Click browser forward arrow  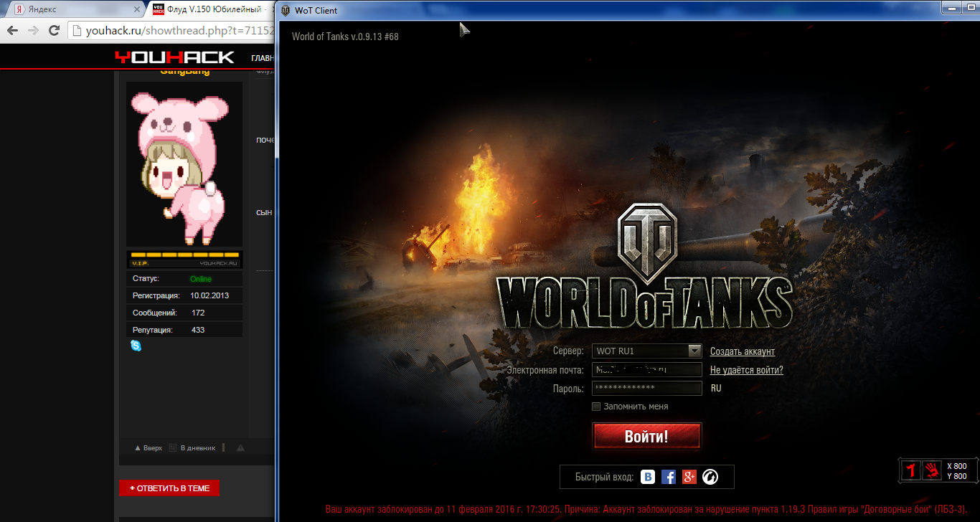33,31
